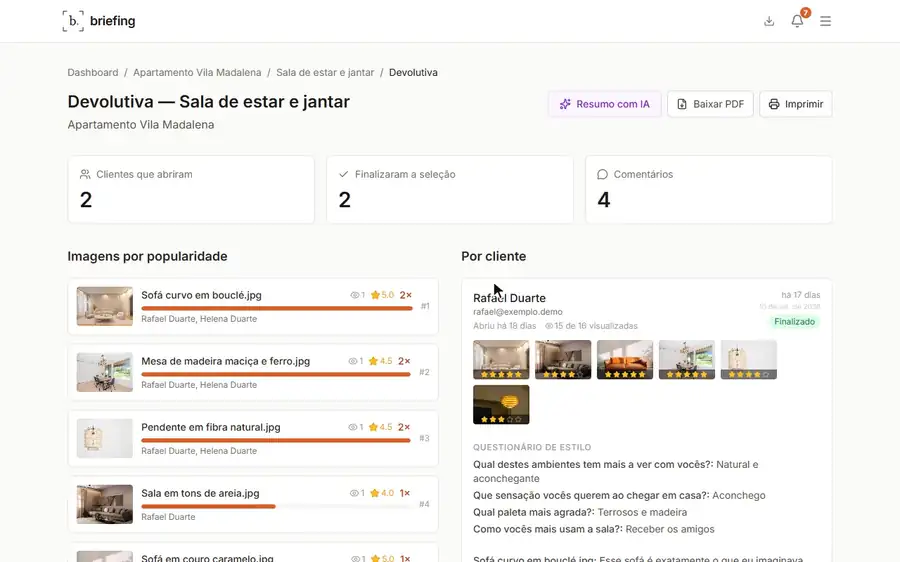The width and height of the screenshot is (900, 562).
Task: Click the sparkle icon in Resumo com IA
Action: (565, 104)
